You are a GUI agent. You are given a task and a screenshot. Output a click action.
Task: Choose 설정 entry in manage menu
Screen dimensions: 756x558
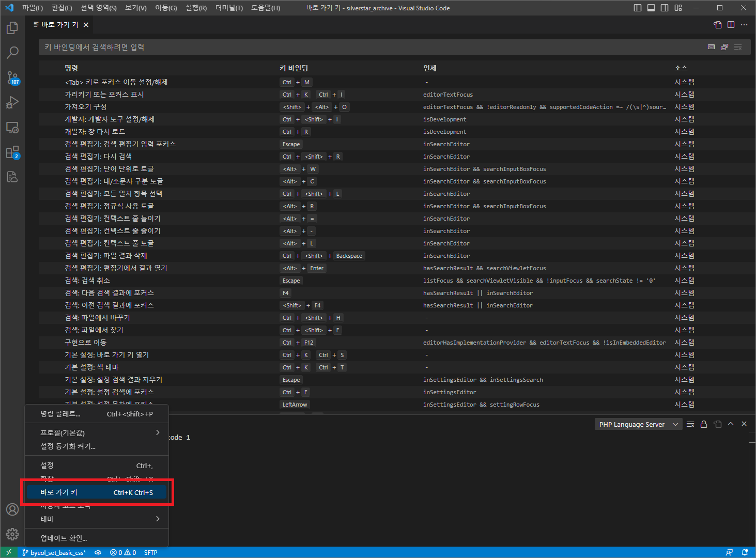click(x=97, y=466)
